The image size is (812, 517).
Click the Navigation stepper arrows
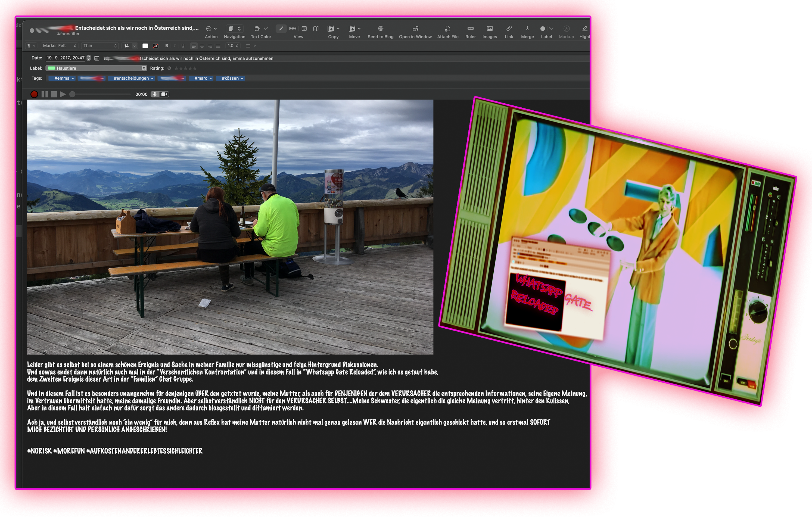(x=239, y=29)
